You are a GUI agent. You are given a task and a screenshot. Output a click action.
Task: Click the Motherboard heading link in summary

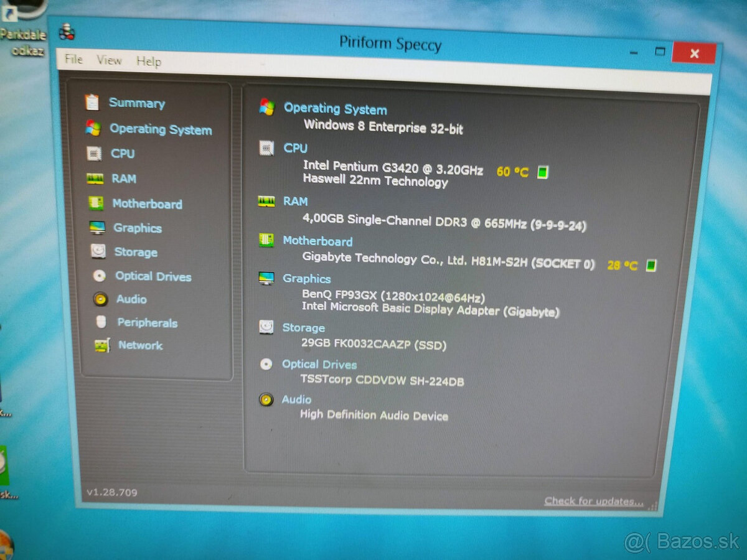[x=317, y=241]
